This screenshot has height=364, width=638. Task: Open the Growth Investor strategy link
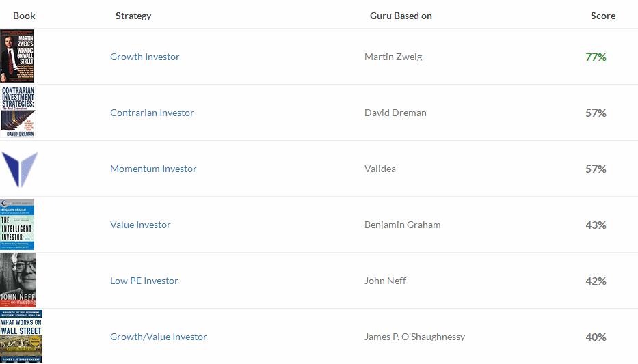144,57
